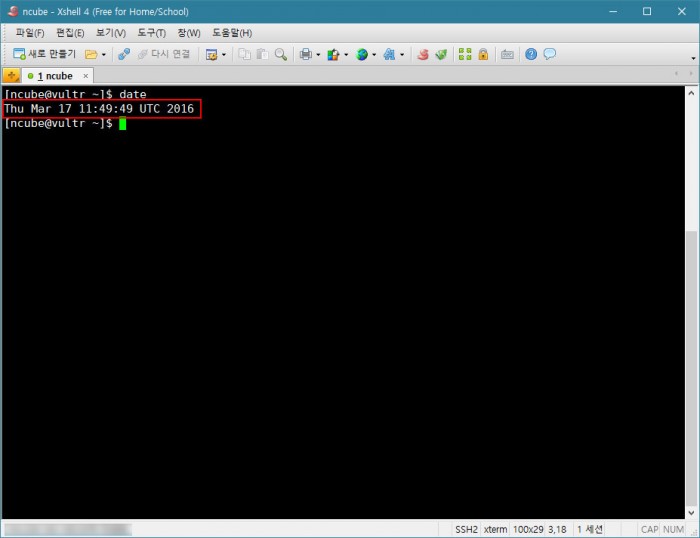700x538 pixels.
Task: Click the NUM indicator in status bar
Action: pyautogui.click(x=673, y=530)
